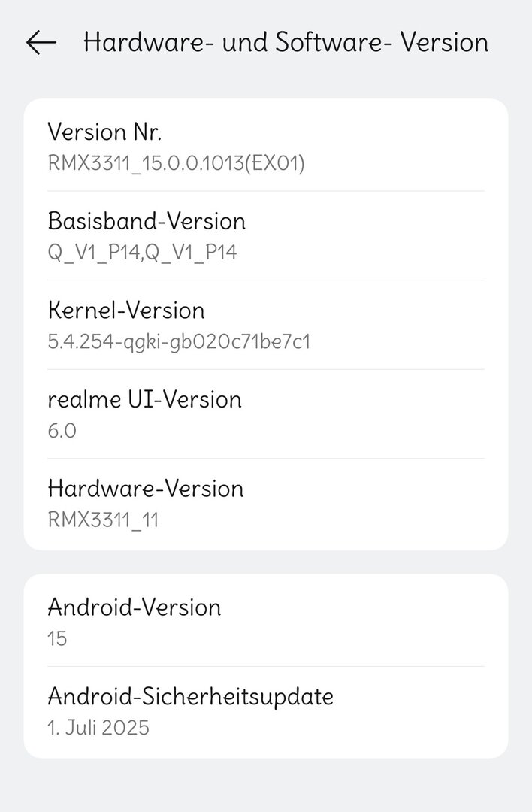The height and width of the screenshot is (812, 532).
Task: Tap the back arrow icon
Action: 41,43
